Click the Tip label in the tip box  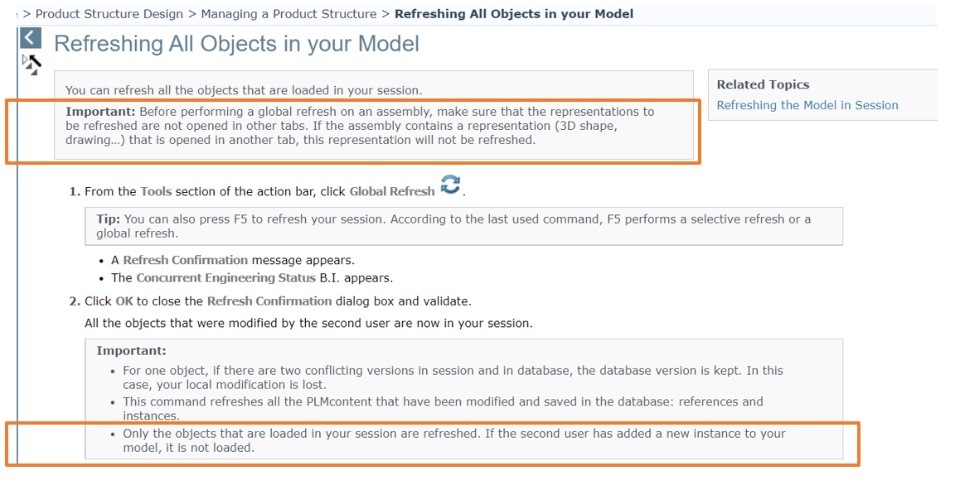[108, 219]
